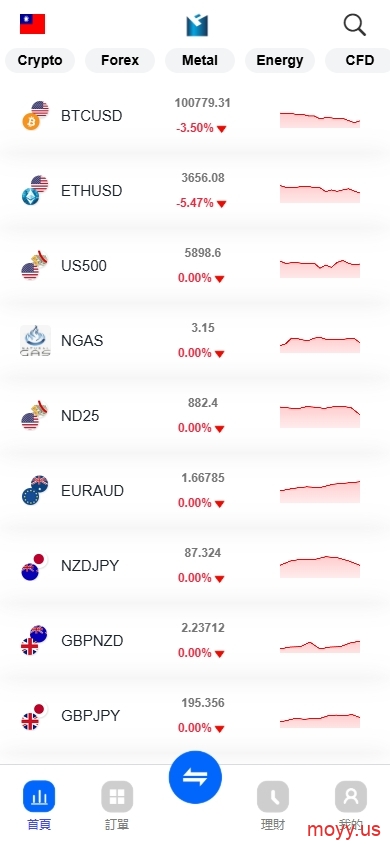390x844 pixels.
Task: Click the blue app logo at top
Action: [x=197, y=25]
